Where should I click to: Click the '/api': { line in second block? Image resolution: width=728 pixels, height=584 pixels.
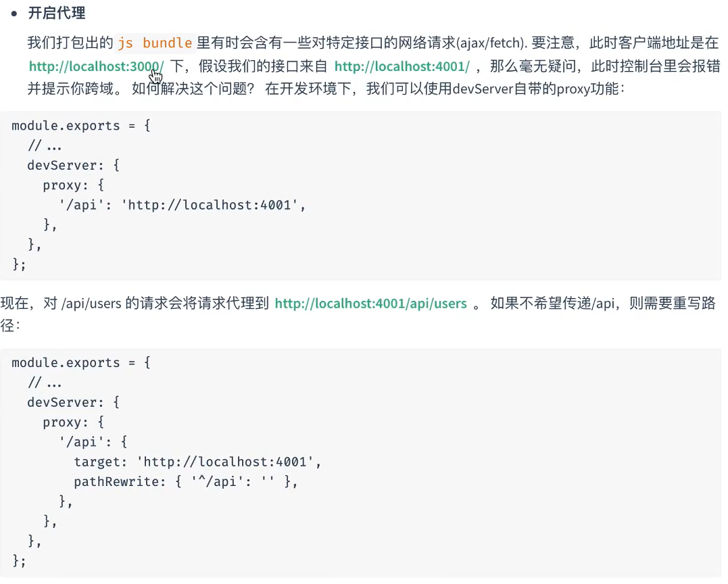[x=93, y=441]
